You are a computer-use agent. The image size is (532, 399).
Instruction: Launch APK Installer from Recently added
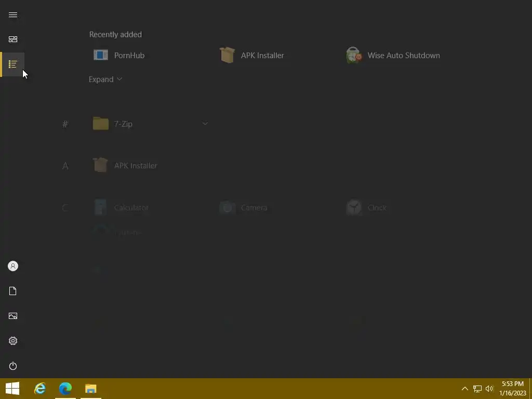pyautogui.click(x=252, y=55)
